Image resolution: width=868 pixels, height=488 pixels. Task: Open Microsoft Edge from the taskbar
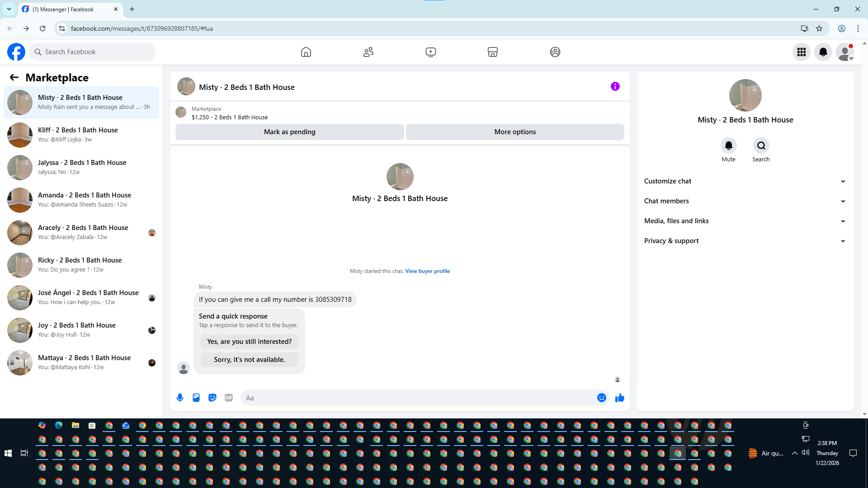[59, 425]
